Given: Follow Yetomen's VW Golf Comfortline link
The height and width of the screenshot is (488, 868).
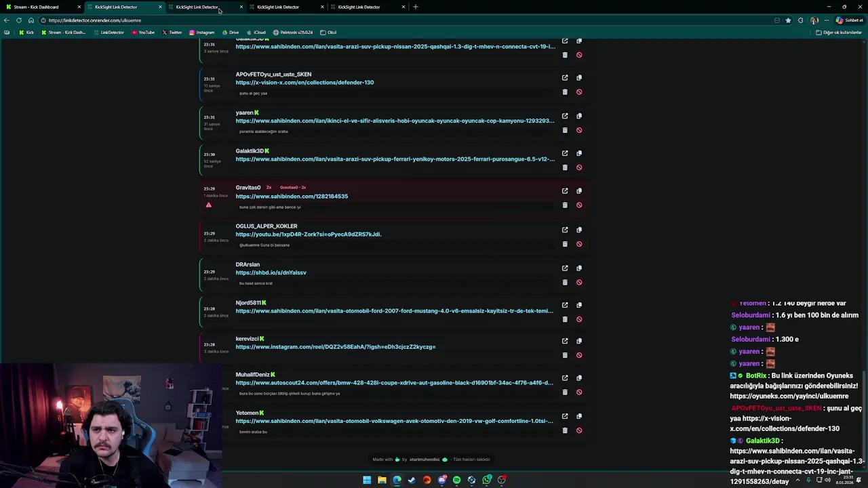Looking at the screenshot, I should point(394,421).
